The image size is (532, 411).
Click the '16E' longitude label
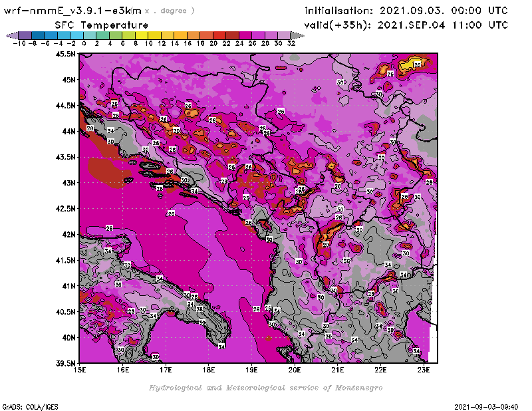point(123,370)
